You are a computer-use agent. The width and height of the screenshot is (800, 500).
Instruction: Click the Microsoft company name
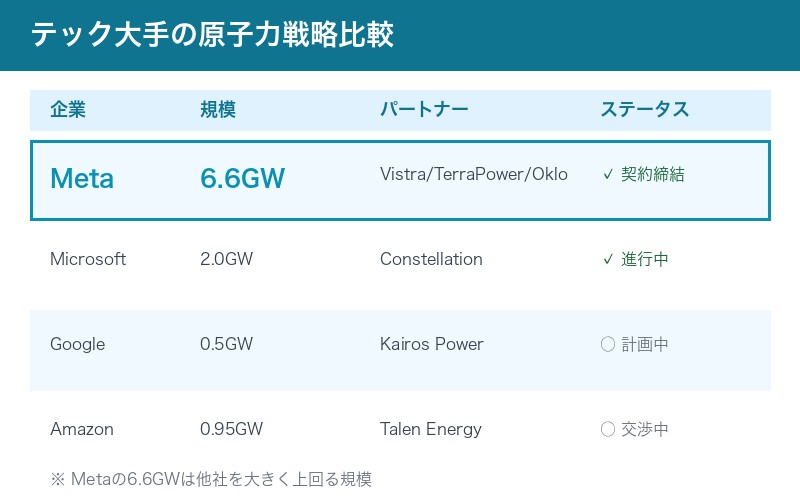click(x=88, y=259)
